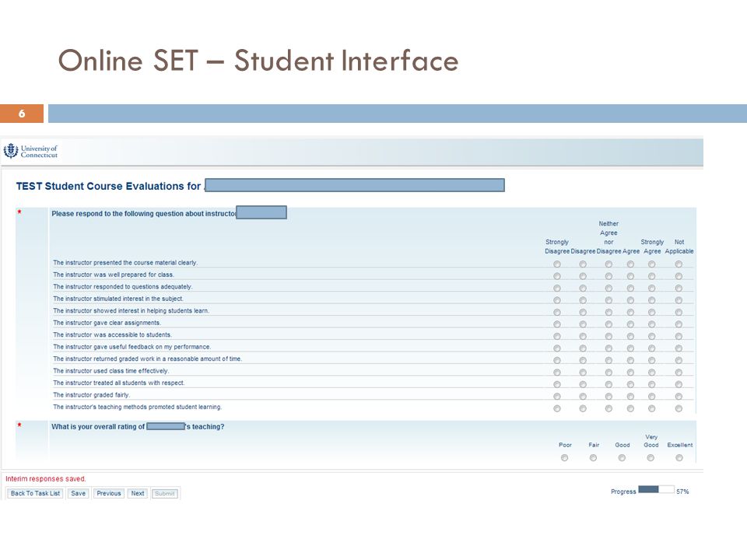Click the Progress bar at 57%
The width and height of the screenshot is (747, 560).
(656, 489)
